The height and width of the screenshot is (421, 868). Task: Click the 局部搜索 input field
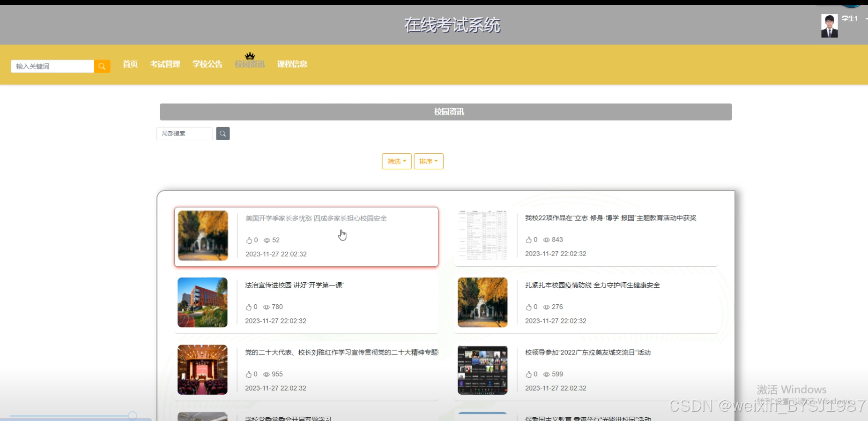pos(185,134)
